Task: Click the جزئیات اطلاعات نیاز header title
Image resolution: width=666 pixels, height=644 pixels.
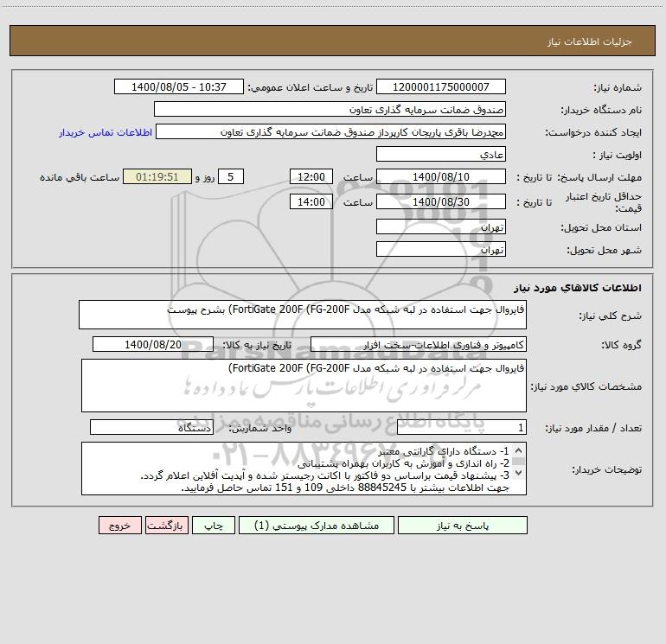Action: (x=590, y=41)
